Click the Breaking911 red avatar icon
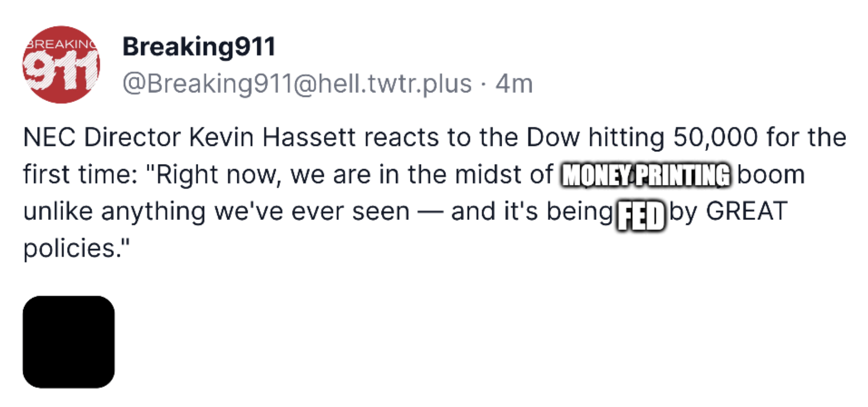868x407 pixels. tap(61, 65)
